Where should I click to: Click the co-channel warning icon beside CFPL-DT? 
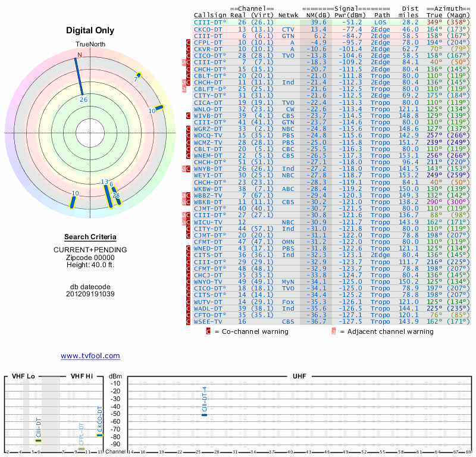[x=189, y=43]
